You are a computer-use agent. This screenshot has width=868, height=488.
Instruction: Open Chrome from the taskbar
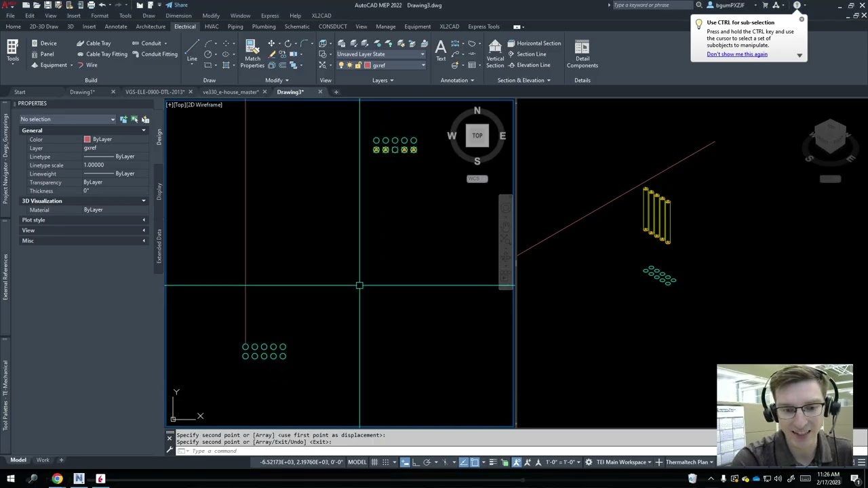coord(57,479)
